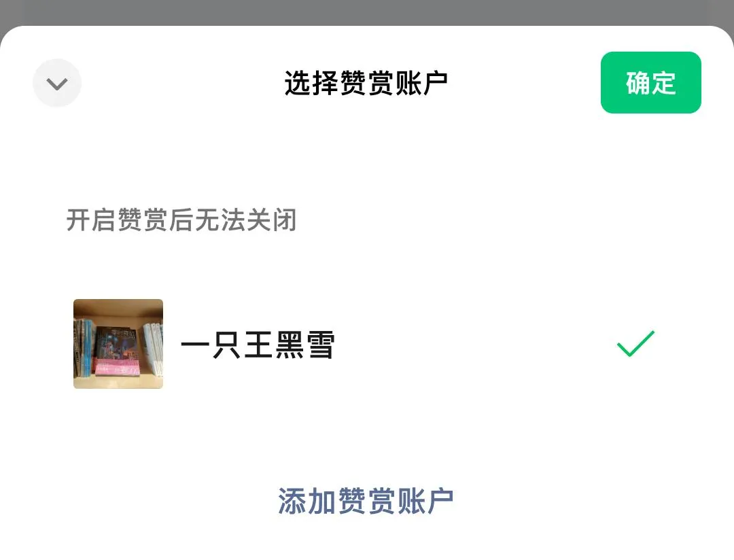734x560 pixels.
Task: Tap 赞赏账户 in the blue bottom link
Action: click(396, 501)
